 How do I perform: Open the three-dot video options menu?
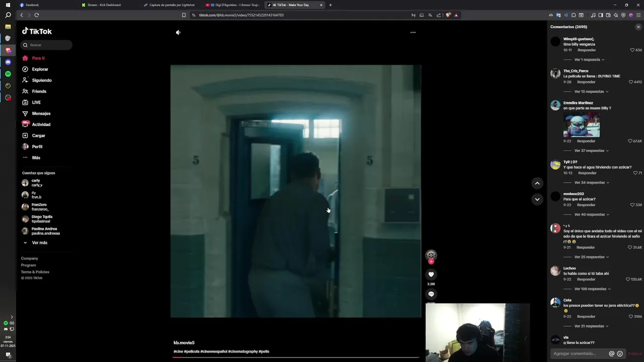[x=413, y=32]
